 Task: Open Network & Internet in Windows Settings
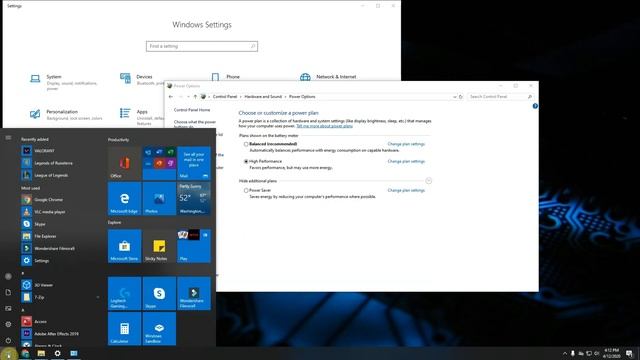[329, 77]
